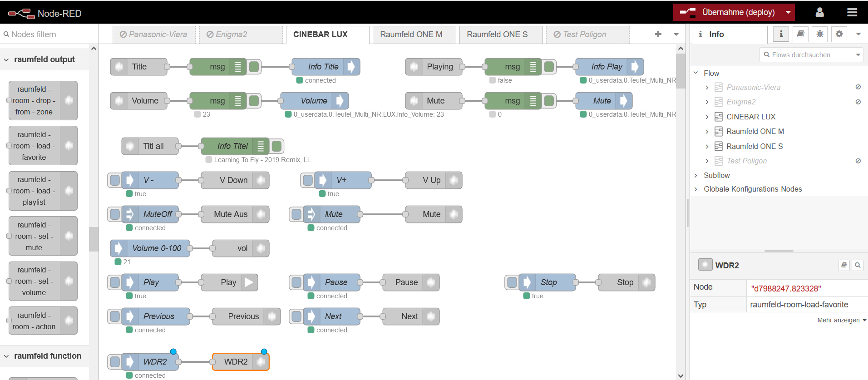Trigger the Stop input node button
The height and width of the screenshot is (380, 868).
(512, 282)
